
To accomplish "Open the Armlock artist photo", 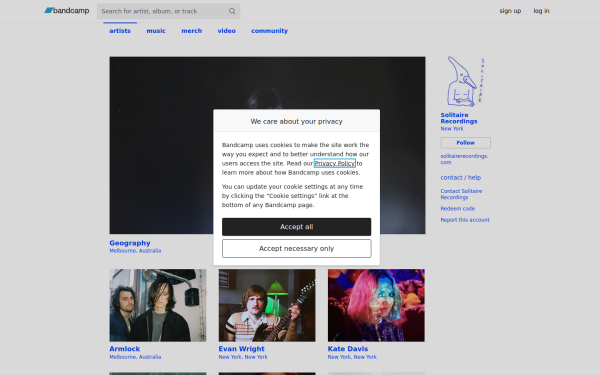I will point(158,305).
